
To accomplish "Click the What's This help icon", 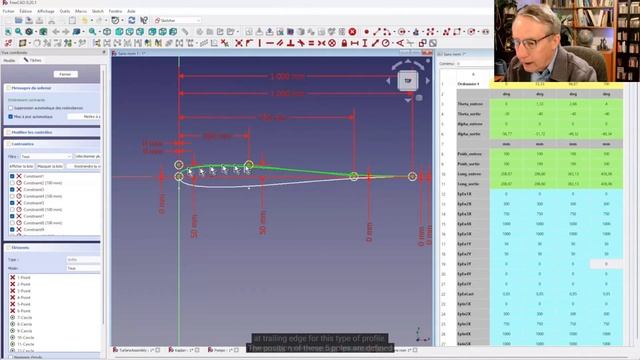I will pyautogui.click(x=144, y=20).
